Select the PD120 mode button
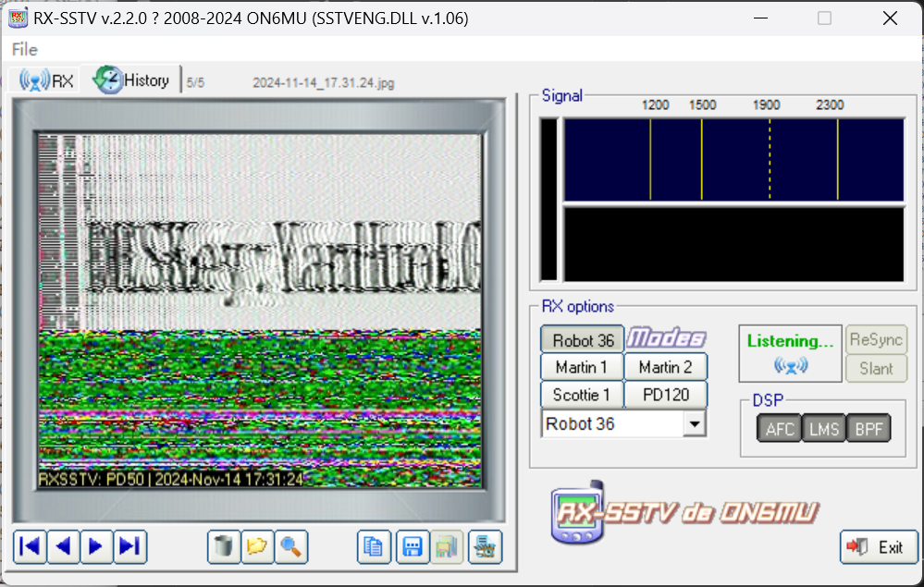Image resolution: width=924 pixels, height=587 pixels. 665,395
